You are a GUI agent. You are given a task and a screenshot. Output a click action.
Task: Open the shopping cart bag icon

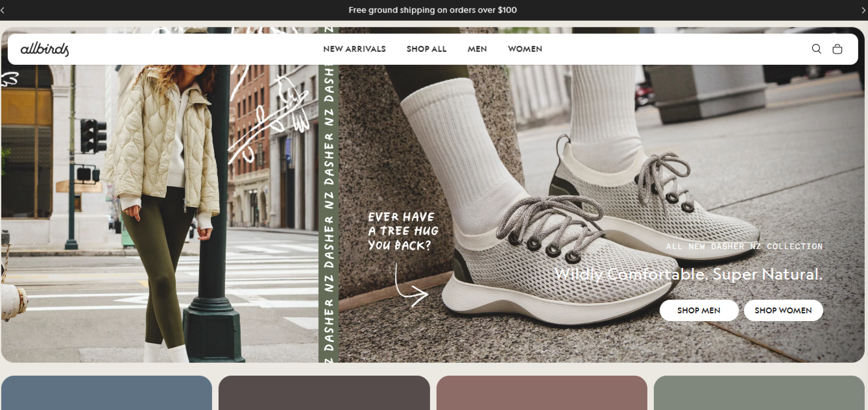coord(838,49)
